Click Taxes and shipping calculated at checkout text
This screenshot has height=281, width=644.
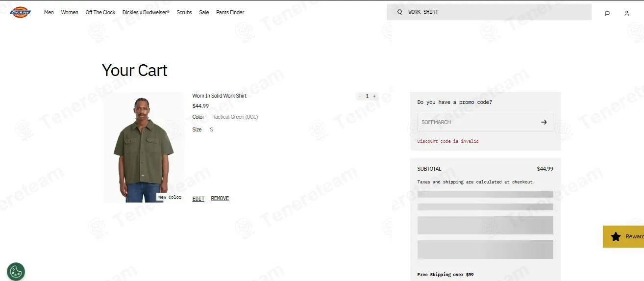(476, 182)
